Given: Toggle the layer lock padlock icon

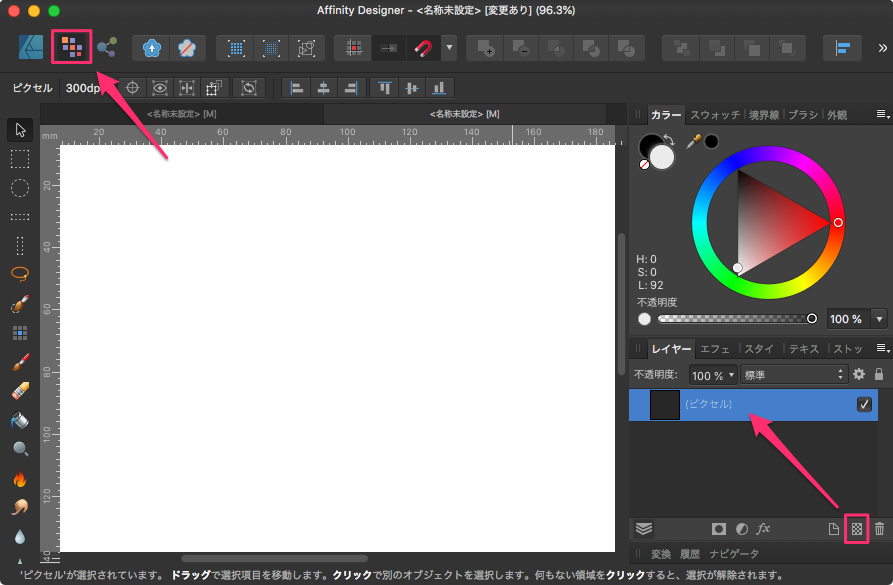Looking at the screenshot, I should click(x=879, y=375).
